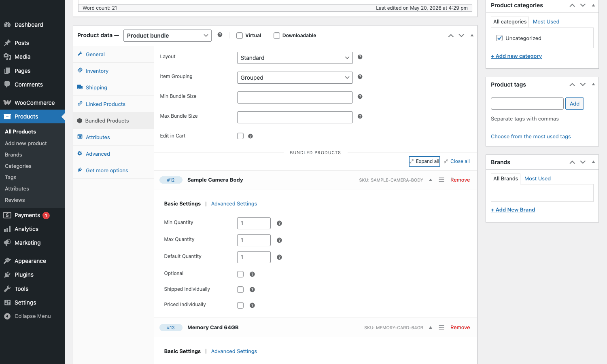Click the Max Quantity input field

[254, 240]
